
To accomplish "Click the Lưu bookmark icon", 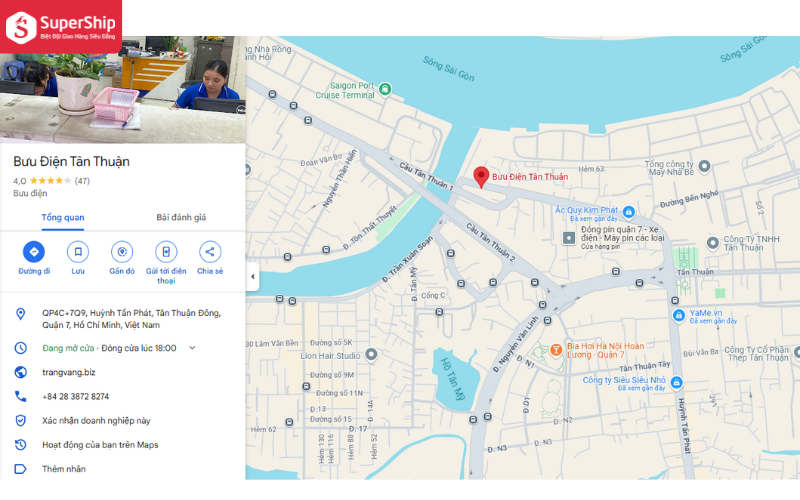I will [78, 252].
